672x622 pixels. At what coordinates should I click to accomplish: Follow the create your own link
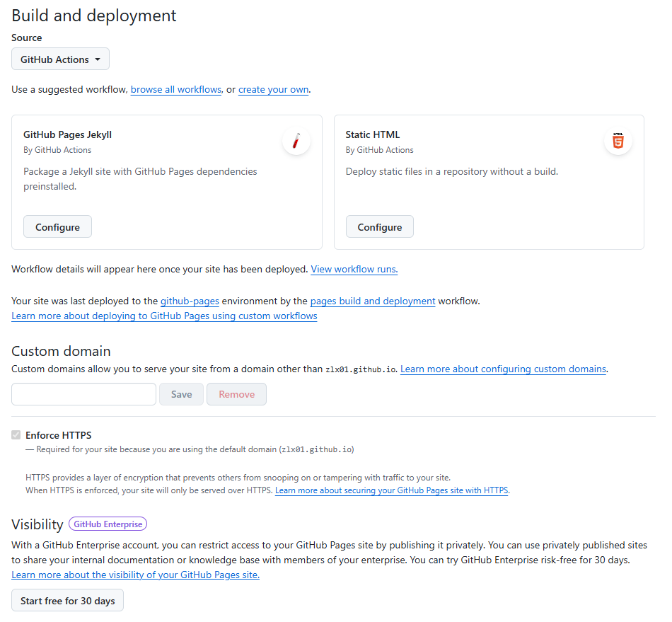click(x=274, y=90)
